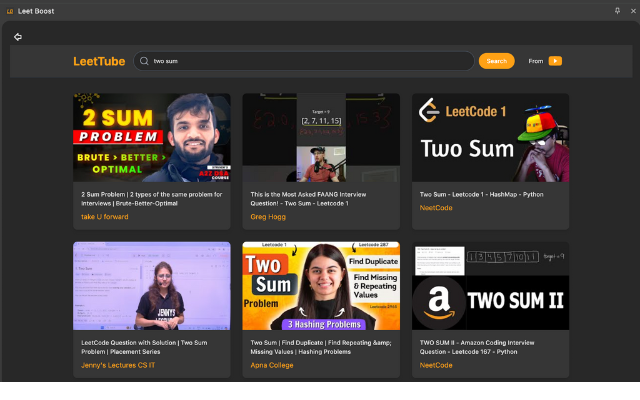Open NeetCode channel under HashMap Python video
Image resolution: width=640 pixels, height=400 pixels.
436,208
